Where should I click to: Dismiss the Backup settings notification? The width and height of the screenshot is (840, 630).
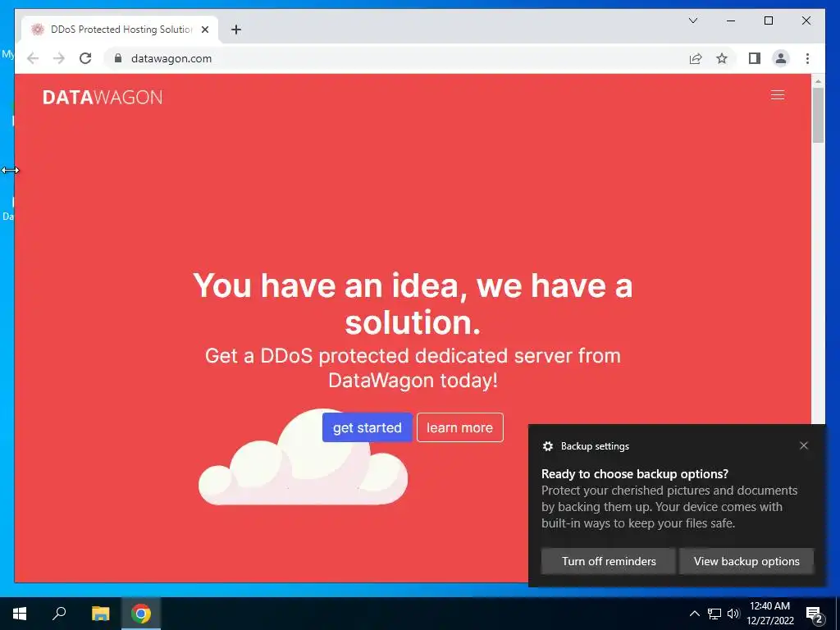coord(804,445)
